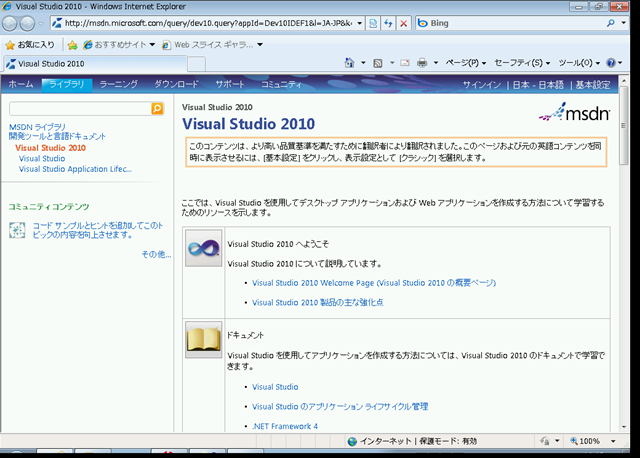Open the Visual Studio 2010 Welcome Page link
The image size is (640, 458).
373,283
